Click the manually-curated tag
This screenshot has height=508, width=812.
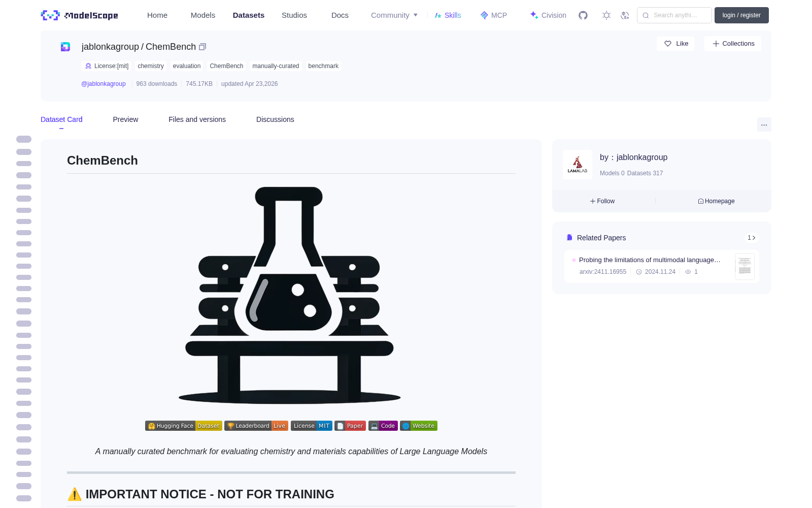[276, 66]
